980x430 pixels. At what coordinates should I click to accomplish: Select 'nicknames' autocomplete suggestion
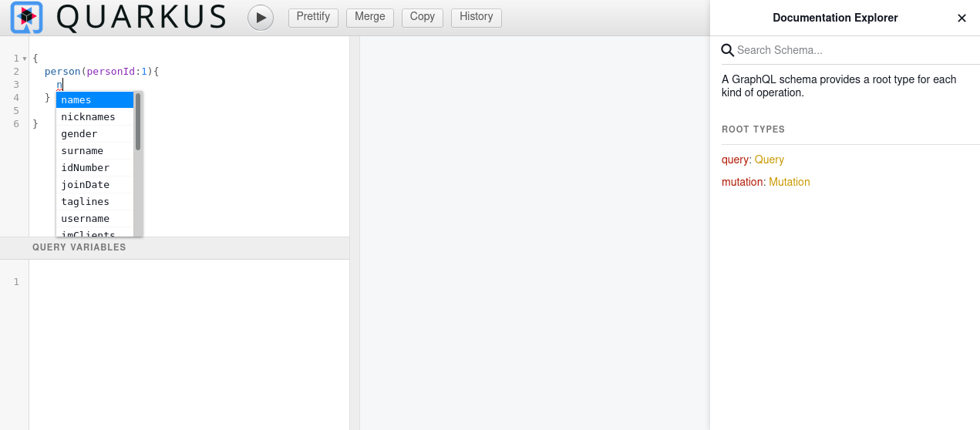pos(95,117)
